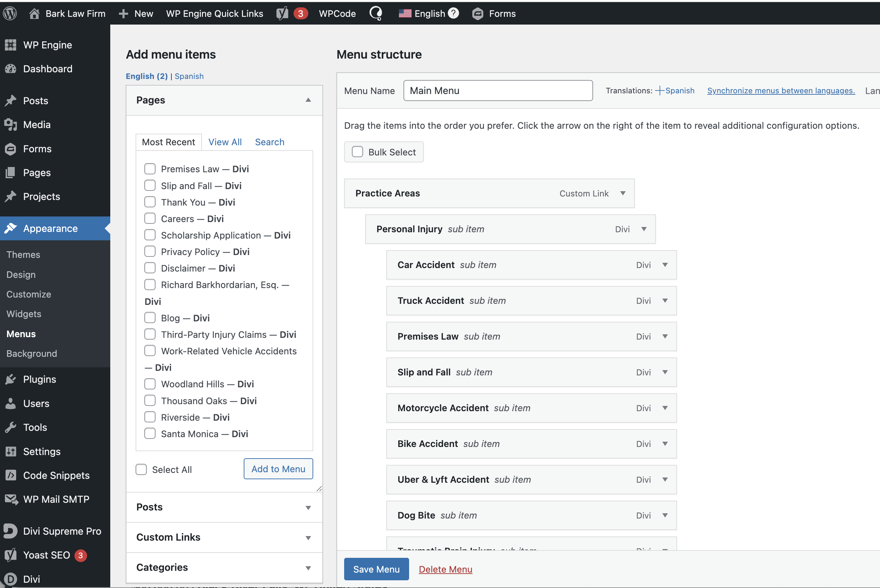This screenshot has height=588, width=880.
Task: Expand Car Accident item options
Action: coord(665,265)
